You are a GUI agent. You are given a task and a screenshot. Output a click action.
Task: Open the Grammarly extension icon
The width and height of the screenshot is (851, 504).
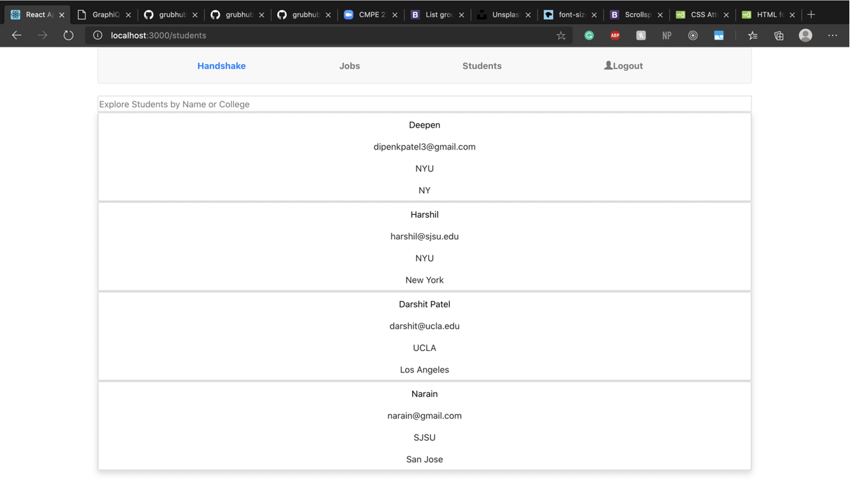[x=589, y=36]
